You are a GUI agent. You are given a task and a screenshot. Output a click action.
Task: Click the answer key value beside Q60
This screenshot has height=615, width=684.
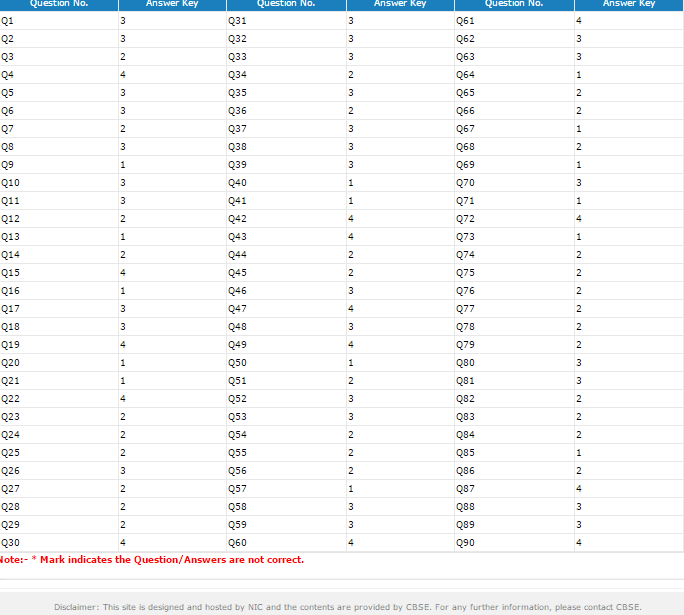[x=351, y=543]
